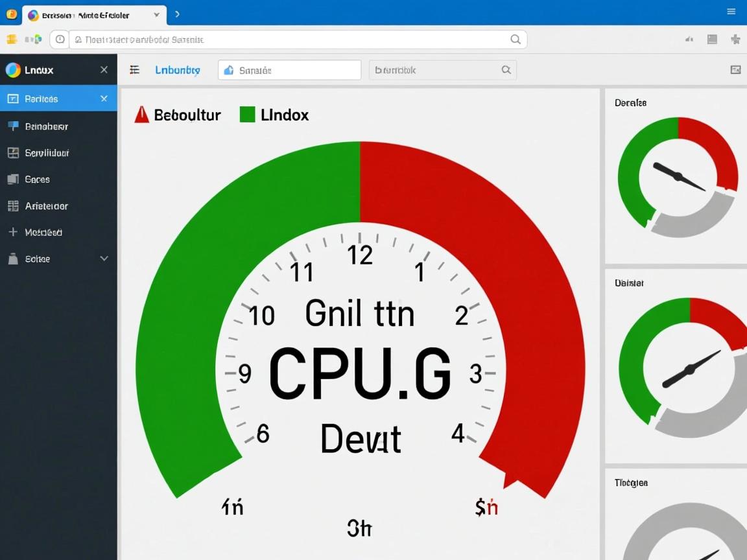Screen dimensions: 747x560
Task: Click the magnifier icon in the address bar
Action: (x=516, y=40)
